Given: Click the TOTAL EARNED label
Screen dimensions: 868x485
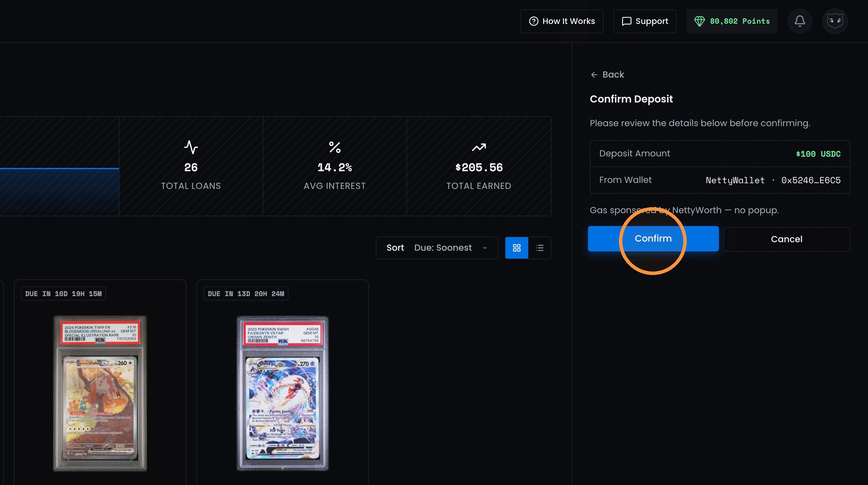Looking at the screenshot, I should pos(479,186).
